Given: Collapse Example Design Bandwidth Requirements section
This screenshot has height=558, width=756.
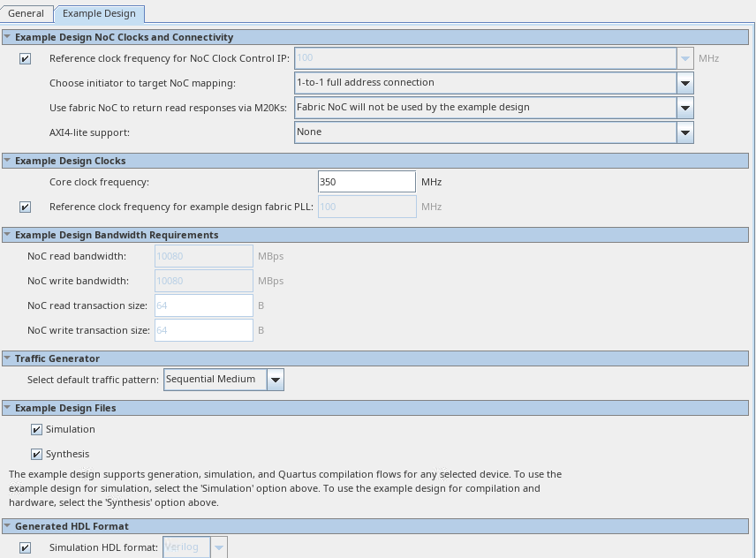Looking at the screenshot, I should point(8,235).
